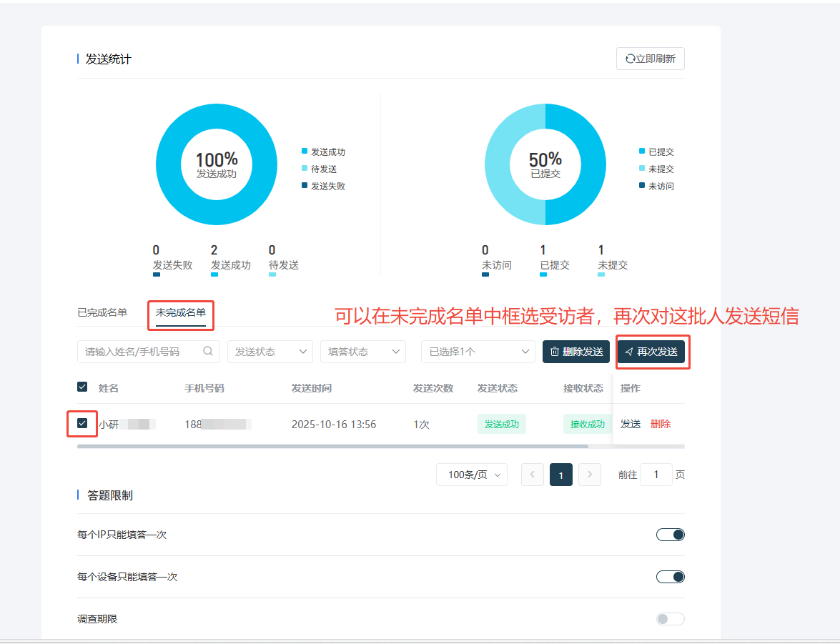Uncheck the select-all checkbox in table header
840x644 pixels.
[82, 387]
